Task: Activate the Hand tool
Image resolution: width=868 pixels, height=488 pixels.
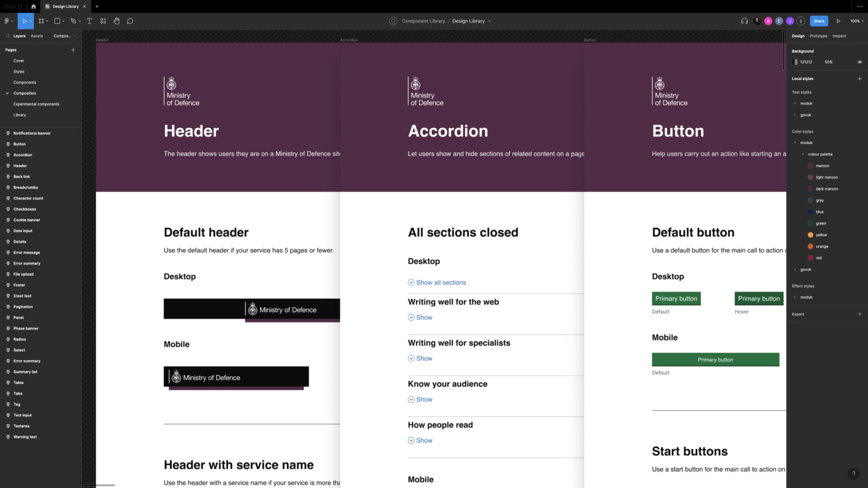Action: 116,21
